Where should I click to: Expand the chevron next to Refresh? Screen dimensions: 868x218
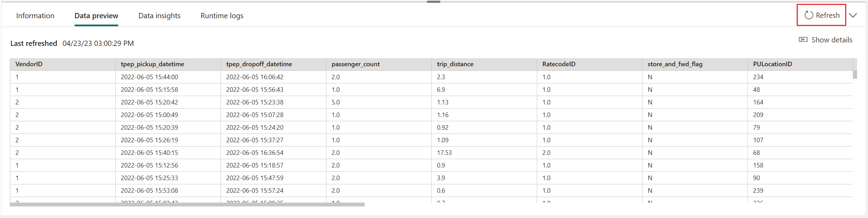click(x=853, y=15)
